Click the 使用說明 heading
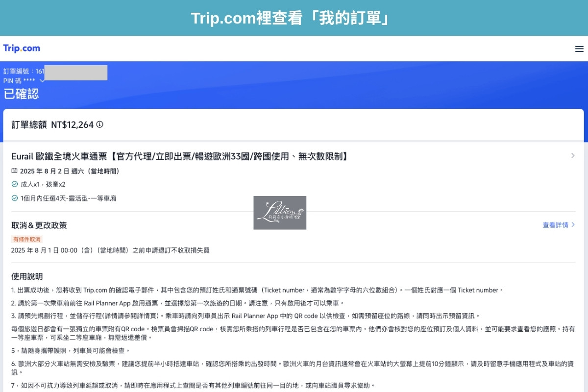The height and width of the screenshot is (392, 588). pos(27,276)
